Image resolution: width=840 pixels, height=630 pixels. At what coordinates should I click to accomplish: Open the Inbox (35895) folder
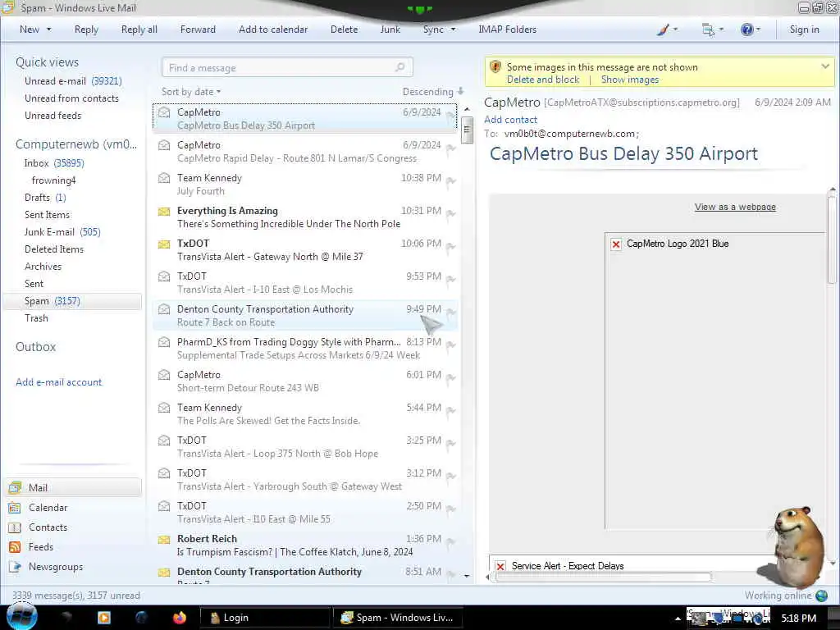tap(53, 163)
